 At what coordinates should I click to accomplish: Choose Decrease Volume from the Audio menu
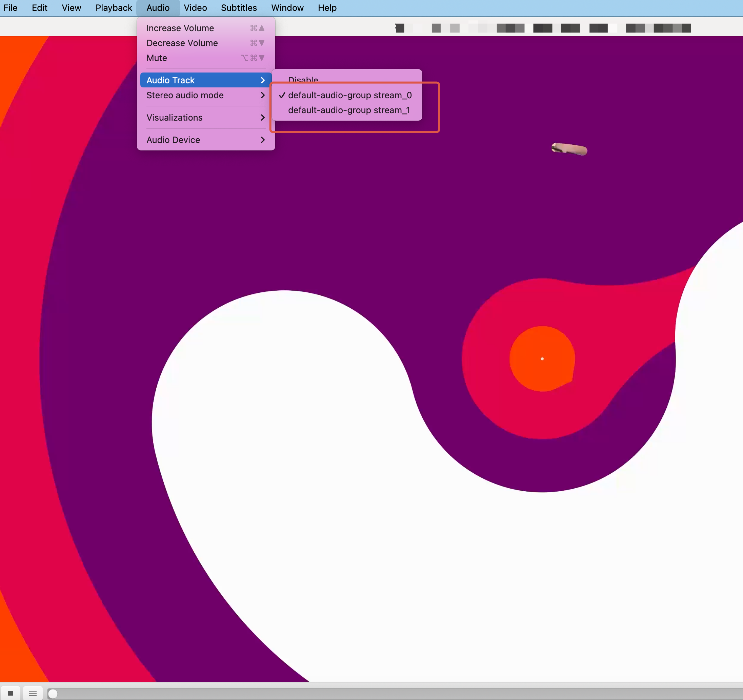coord(182,43)
